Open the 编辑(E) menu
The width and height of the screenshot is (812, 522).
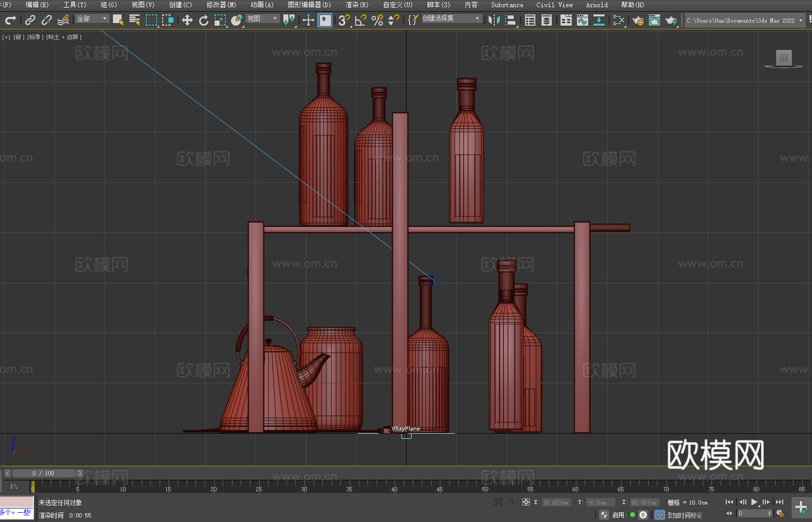click(x=37, y=5)
